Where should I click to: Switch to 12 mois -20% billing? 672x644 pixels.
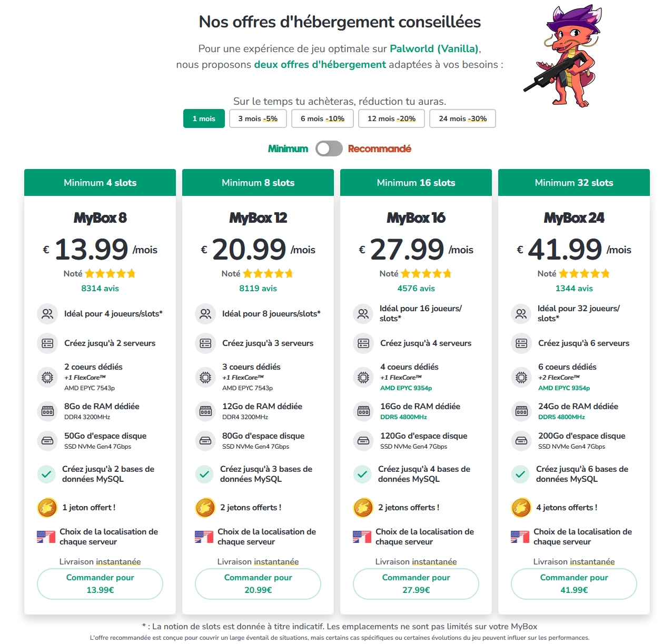[391, 118]
